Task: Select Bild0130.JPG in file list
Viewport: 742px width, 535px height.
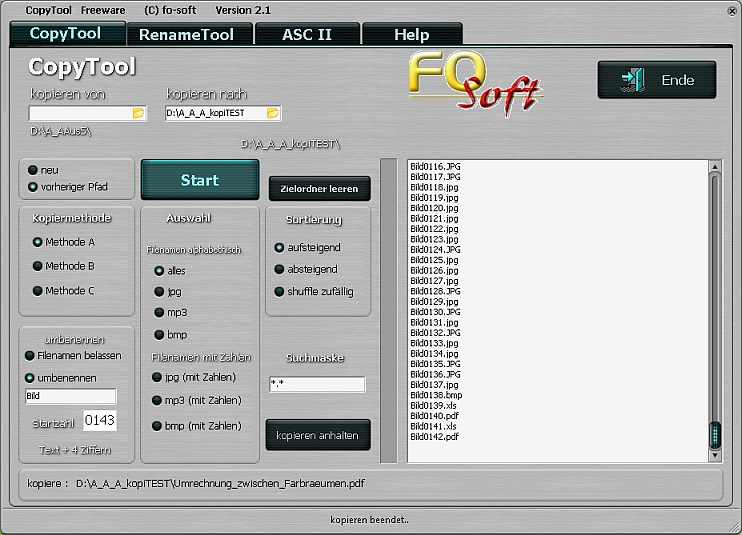Action: click(435, 312)
